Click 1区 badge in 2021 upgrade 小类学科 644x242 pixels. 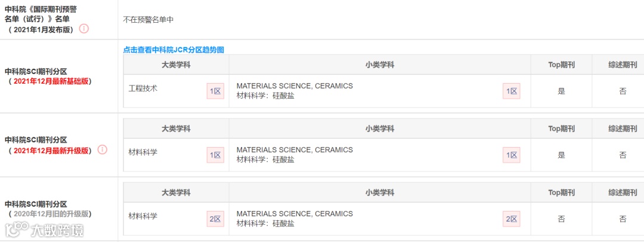coord(512,155)
